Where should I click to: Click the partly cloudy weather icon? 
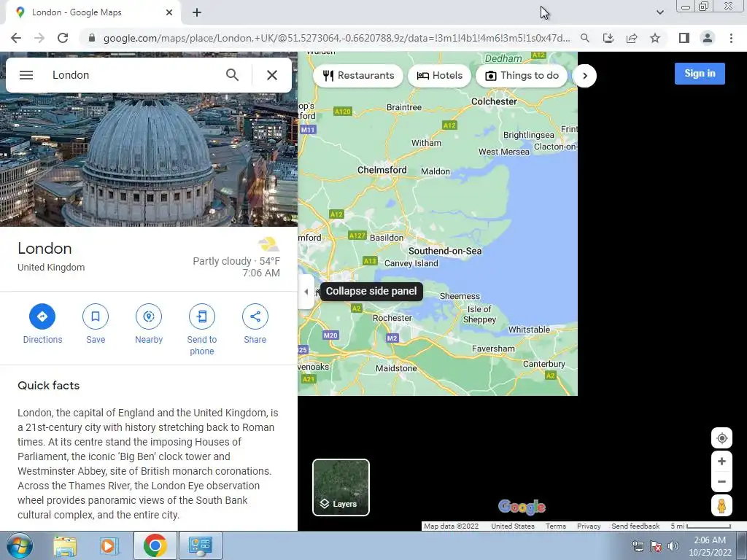(x=268, y=244)
